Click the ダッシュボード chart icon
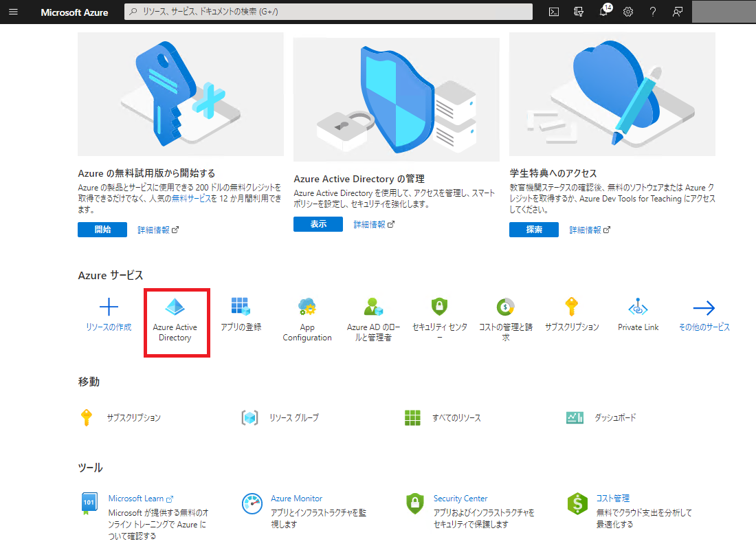This screenshot has width=756, height=546. click(575, 417)
